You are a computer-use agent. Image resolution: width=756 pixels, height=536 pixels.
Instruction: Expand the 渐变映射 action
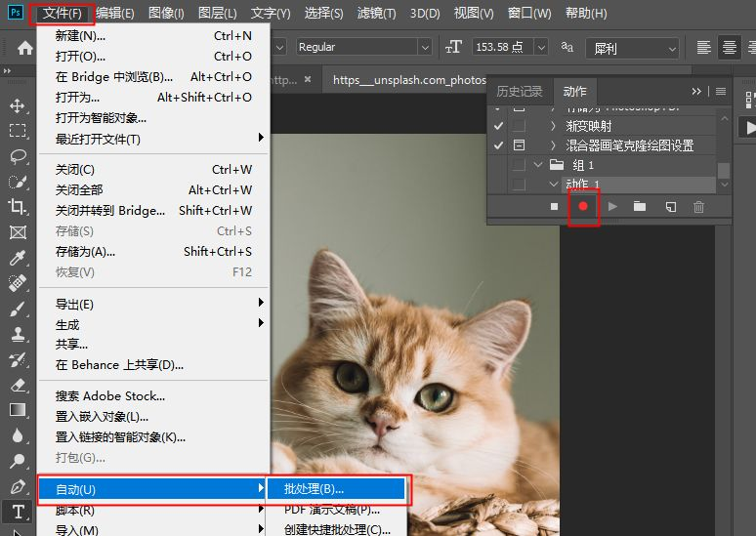tap(553, 126)
